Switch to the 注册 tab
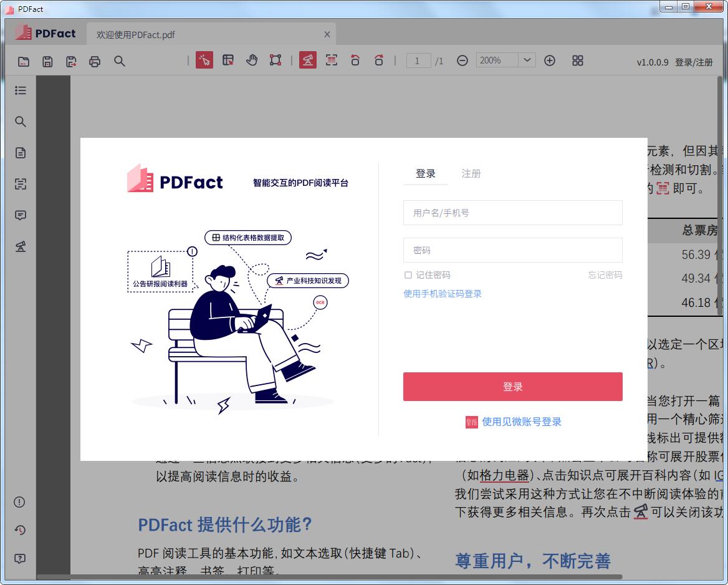The height and width of the screenshot is (585, 728). 471,174
